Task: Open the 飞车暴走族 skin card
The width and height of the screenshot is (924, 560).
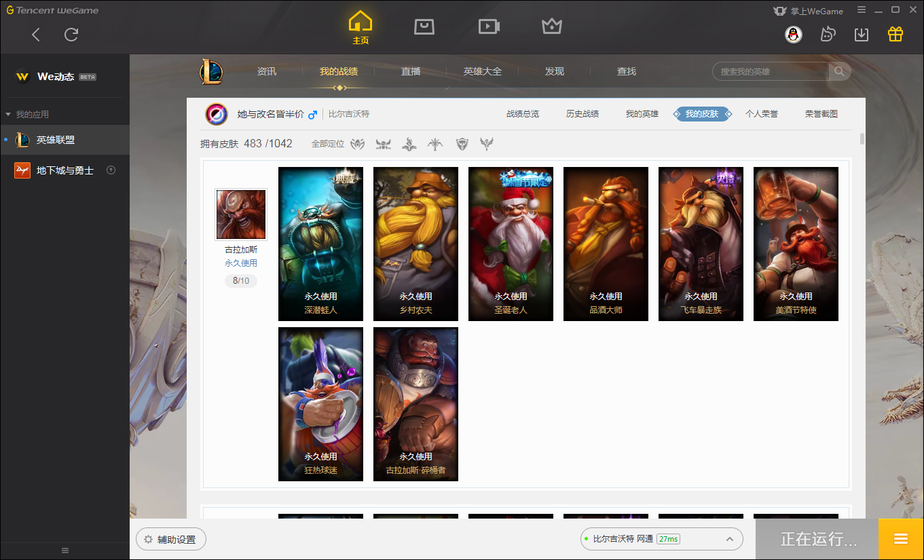Action: pyautogui.click(x=701, y=244)
